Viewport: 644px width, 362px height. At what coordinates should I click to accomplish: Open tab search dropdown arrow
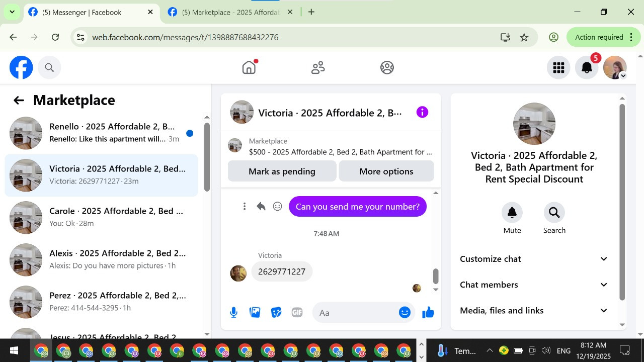click(x=12, y=12)
